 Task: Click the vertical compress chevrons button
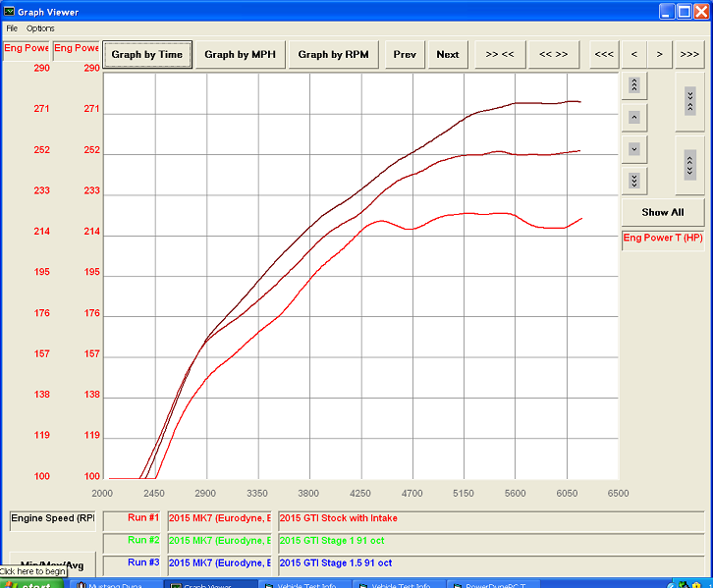coord(689,101)
